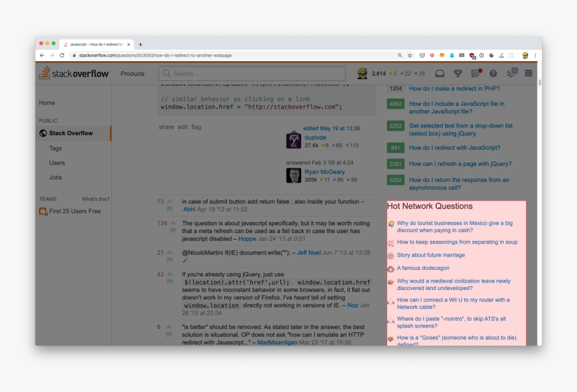The width and height of the screenshot is (577, 392).
Task: Click the help question mark icon
Action: click(493, 74)
